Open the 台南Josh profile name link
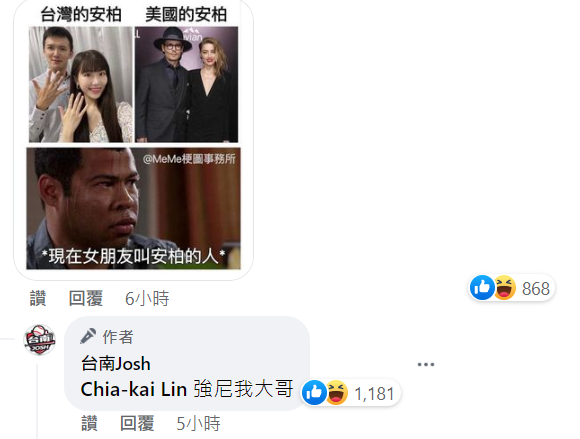 tap(115, 364)
